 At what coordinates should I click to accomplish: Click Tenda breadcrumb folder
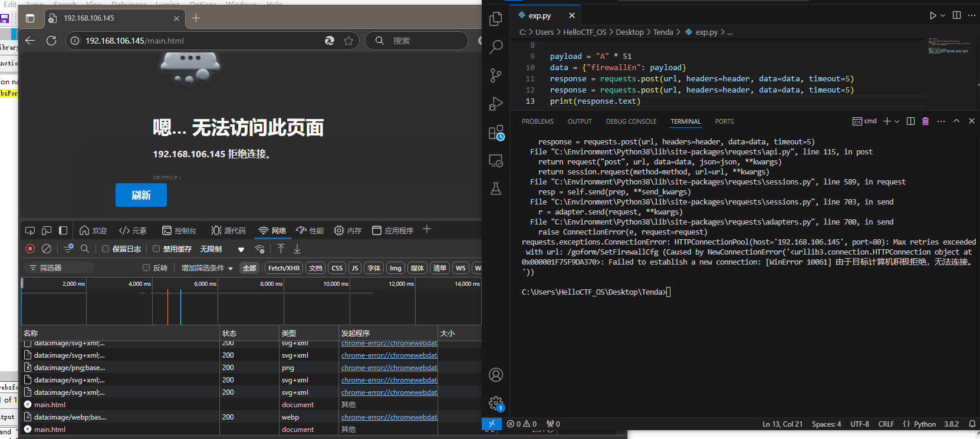(x=663, y=32)
